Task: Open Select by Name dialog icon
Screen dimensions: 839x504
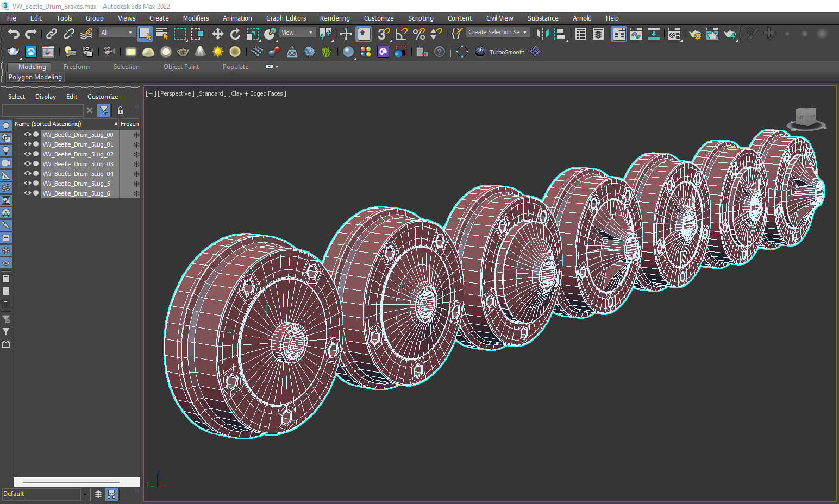Action: point(162,34)
